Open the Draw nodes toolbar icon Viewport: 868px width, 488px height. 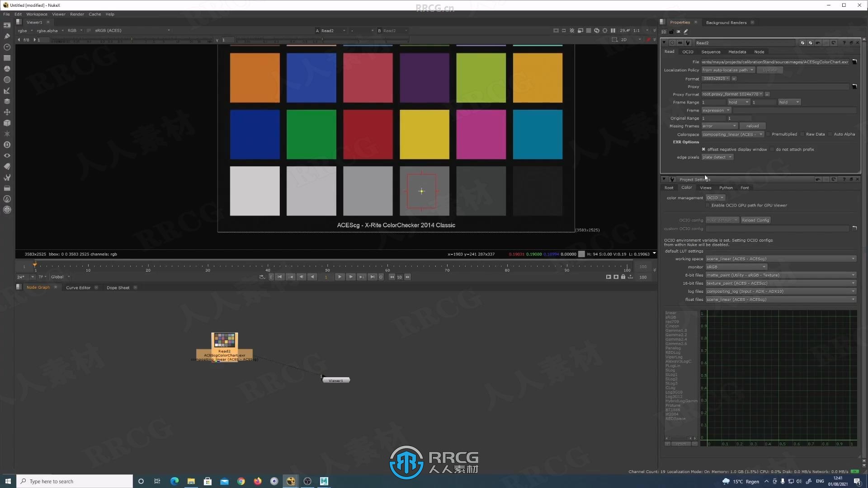[x=7, y=36]
